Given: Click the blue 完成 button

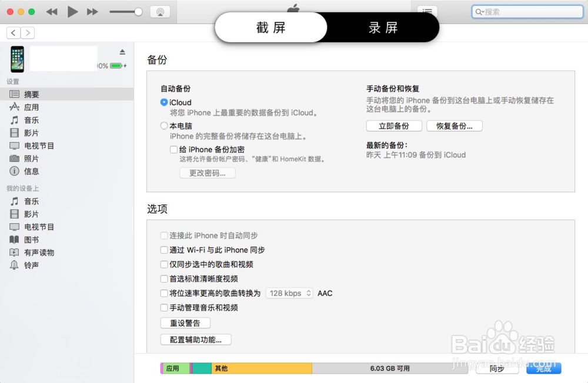Looking at the screenshot, I should (x=544, y=368).
